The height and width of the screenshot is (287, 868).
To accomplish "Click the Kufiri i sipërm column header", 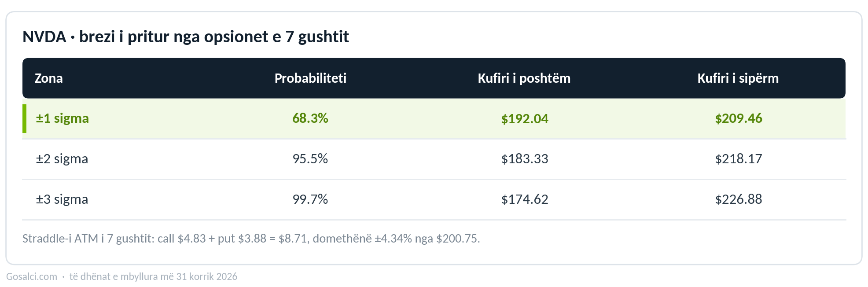I will coord(738,78).
